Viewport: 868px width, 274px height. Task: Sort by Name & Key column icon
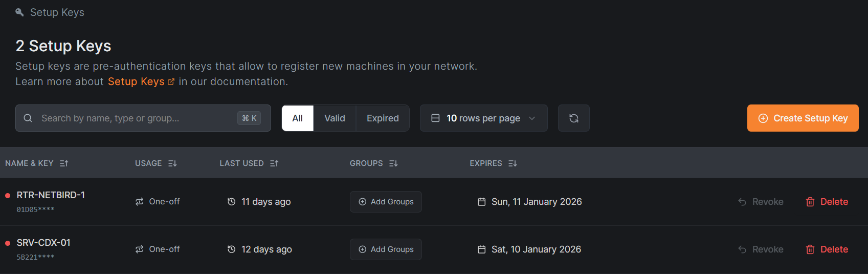point(64,163)
